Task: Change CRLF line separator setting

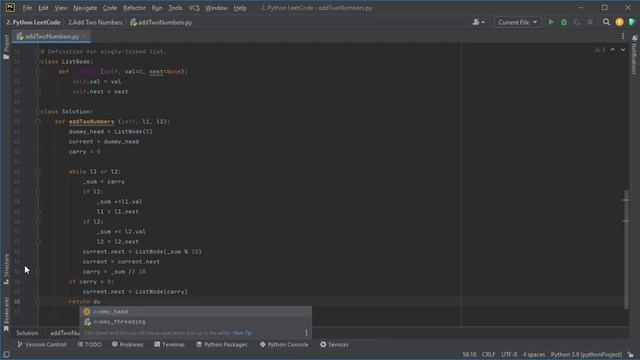Action: [x=489, y=355]
